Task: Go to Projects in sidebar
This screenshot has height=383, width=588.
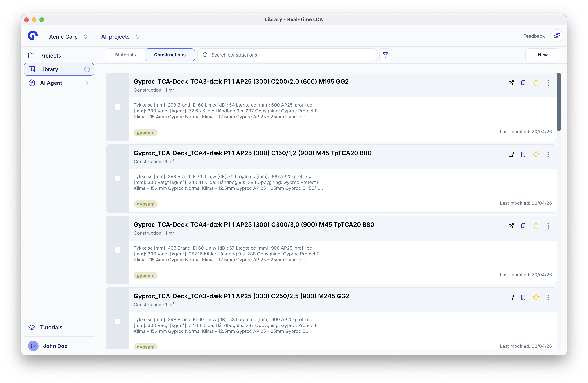Action: pyautogui.click(x=59, y=55)
